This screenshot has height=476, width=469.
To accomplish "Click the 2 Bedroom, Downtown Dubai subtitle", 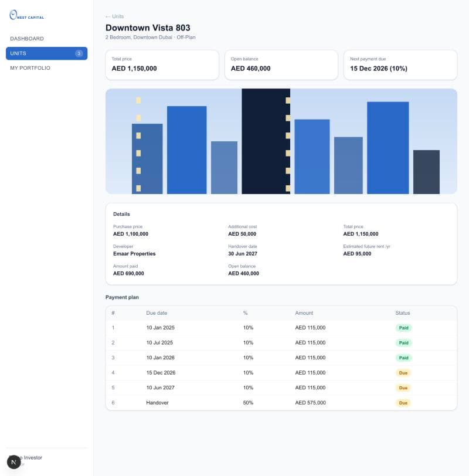I will tap(150, 38).
